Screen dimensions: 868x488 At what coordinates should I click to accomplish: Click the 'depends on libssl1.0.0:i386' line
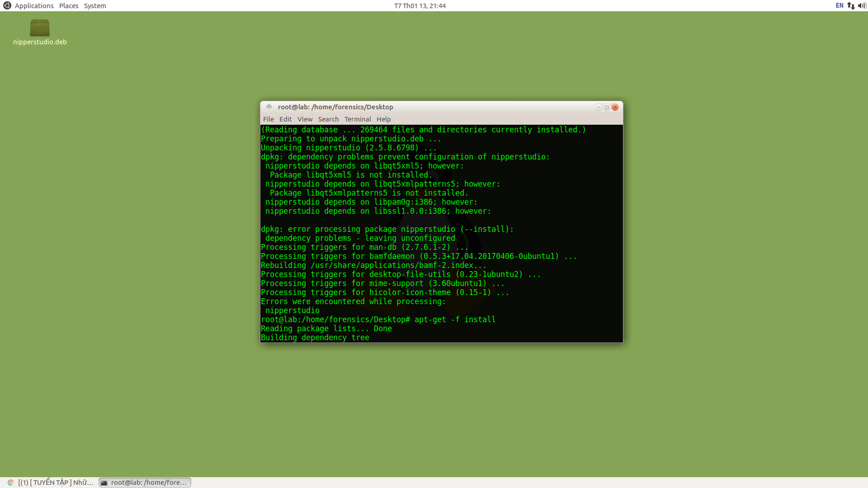click(x=378, y=211)
